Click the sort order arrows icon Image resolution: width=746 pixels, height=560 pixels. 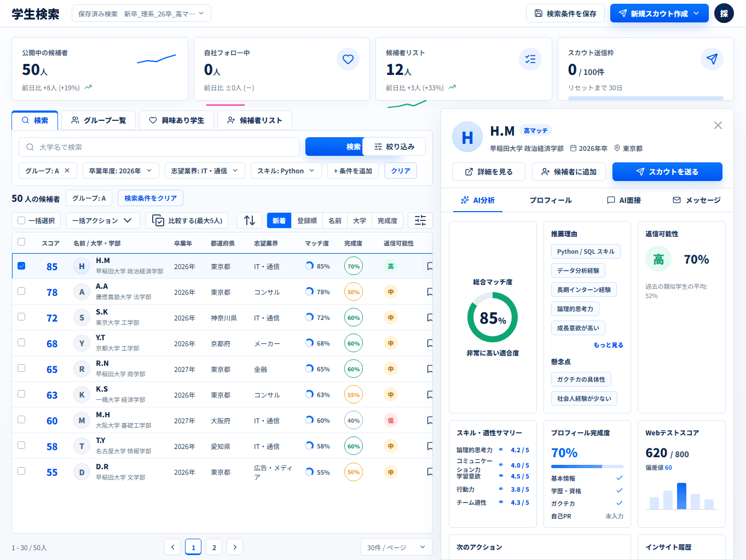click(250, 220)
